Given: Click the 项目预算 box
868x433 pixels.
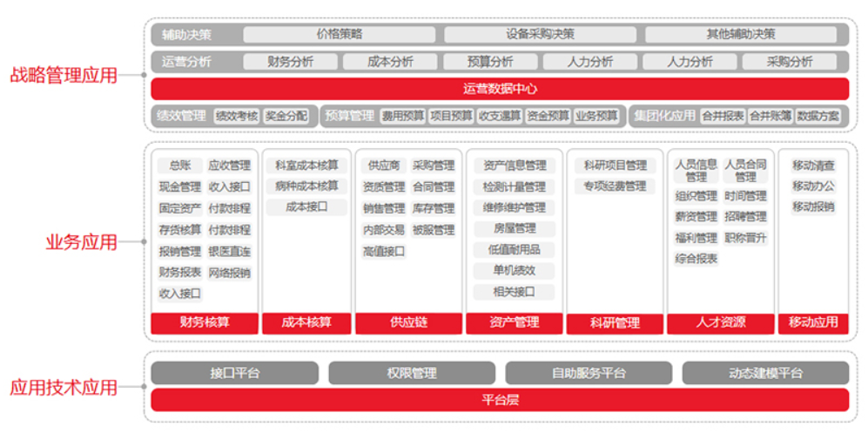Looking at the screenshot, I should (451, 116).
